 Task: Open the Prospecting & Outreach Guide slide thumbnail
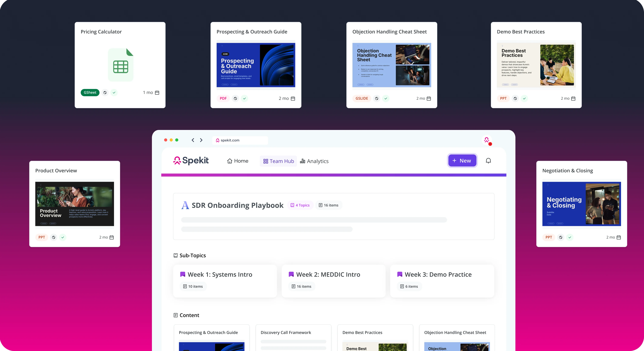(256, 65)
